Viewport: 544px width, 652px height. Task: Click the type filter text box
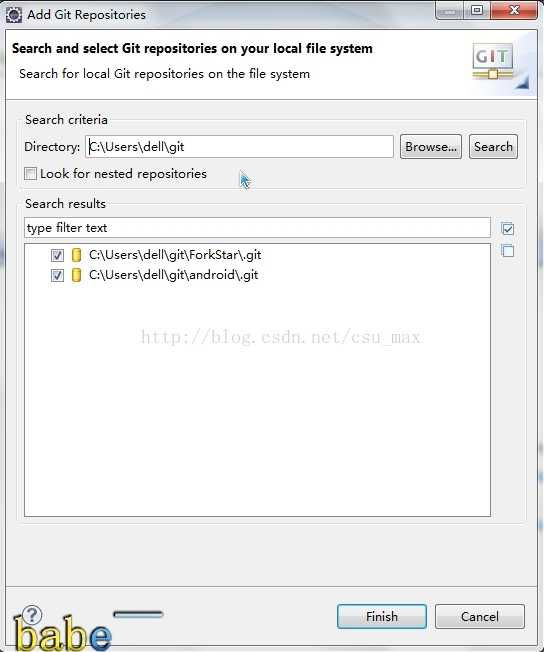(x=257, y=227)
